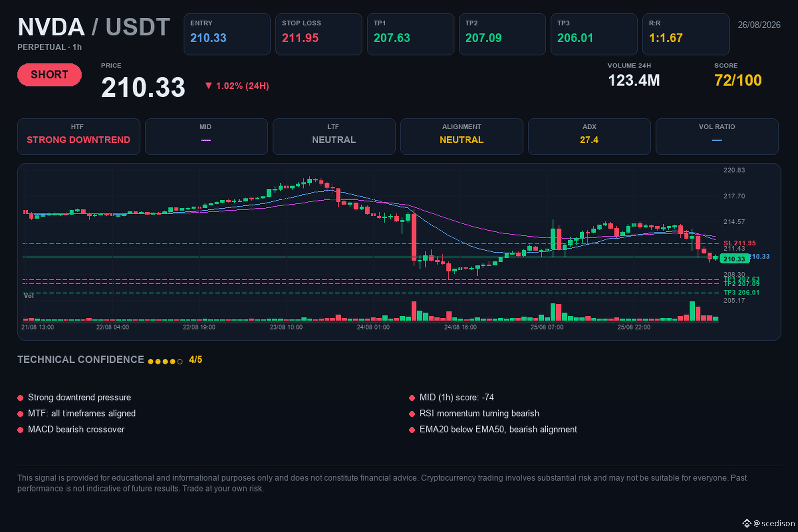Click "MTF: all timeframes aligned" bullet text
This screenshot has width=798, height=532.
[x=82, y=414]
